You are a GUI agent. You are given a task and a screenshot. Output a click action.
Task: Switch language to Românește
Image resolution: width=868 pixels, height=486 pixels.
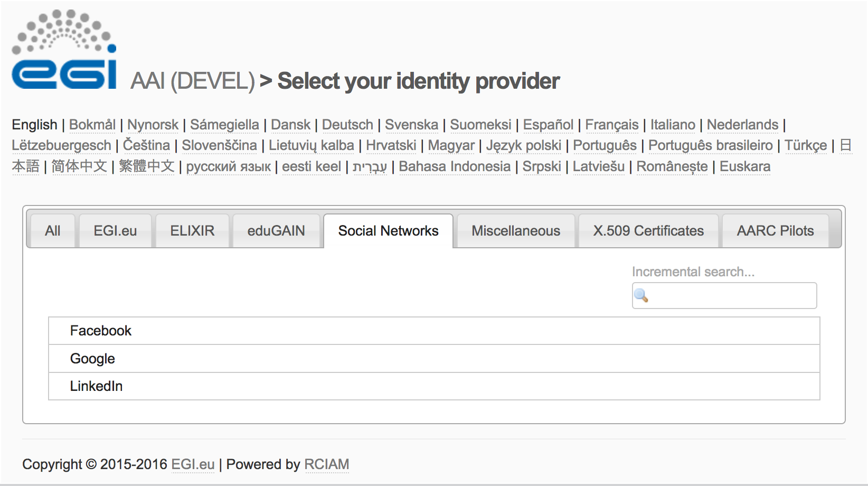pos(672,166)
